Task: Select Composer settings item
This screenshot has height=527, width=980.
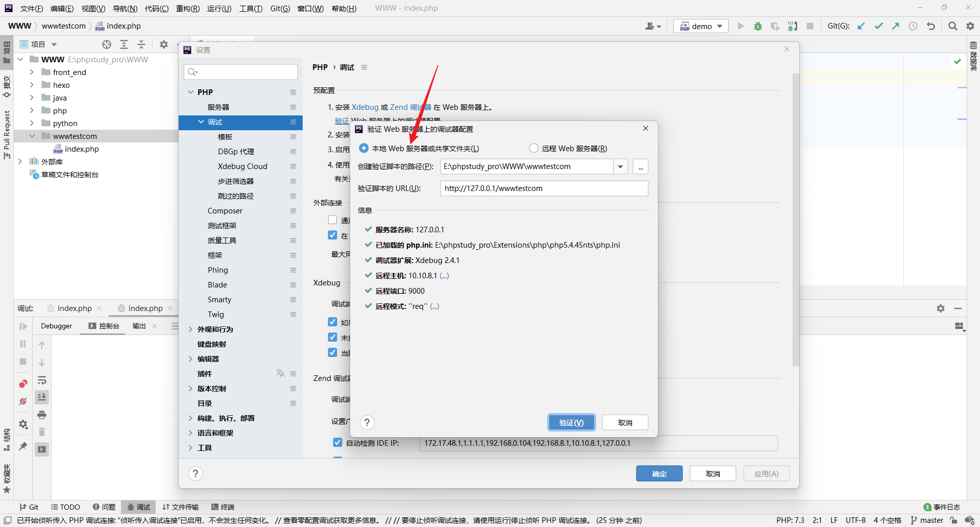Action: (225, 211)
